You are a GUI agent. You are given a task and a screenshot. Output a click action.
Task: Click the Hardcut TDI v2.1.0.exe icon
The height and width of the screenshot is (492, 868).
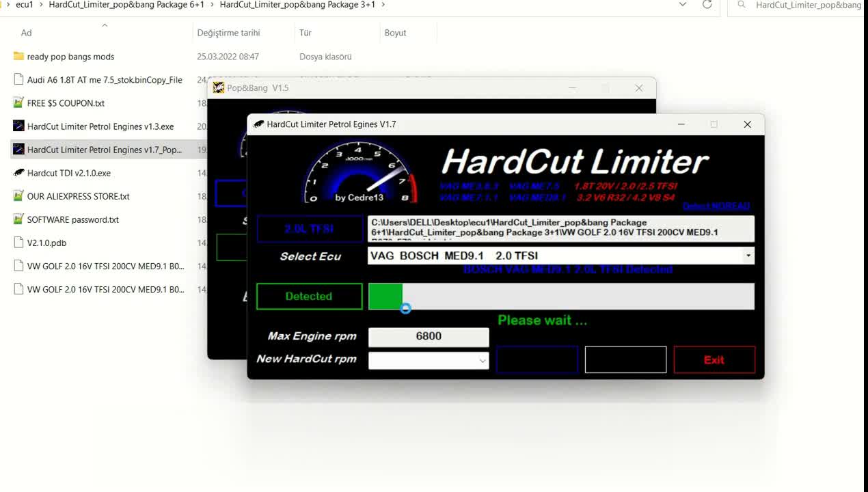pyautogui.click(x=18, y=173)
